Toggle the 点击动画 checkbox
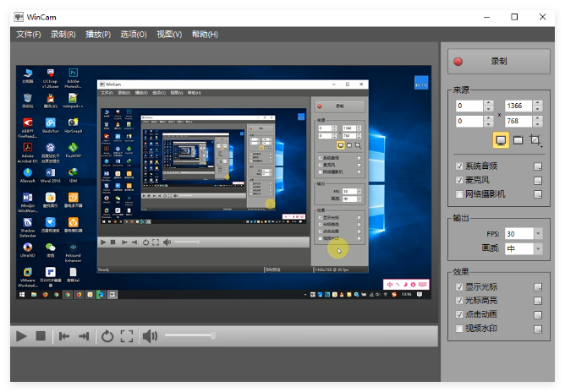The height and width of the screenshot is (392, 565). coord(459,314)
